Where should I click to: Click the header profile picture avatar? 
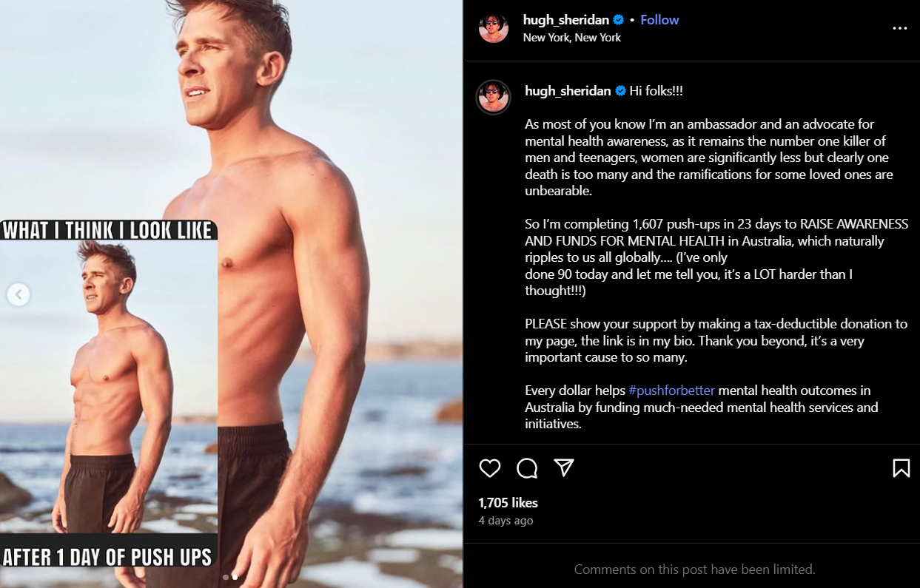click(x=494, y=28)
